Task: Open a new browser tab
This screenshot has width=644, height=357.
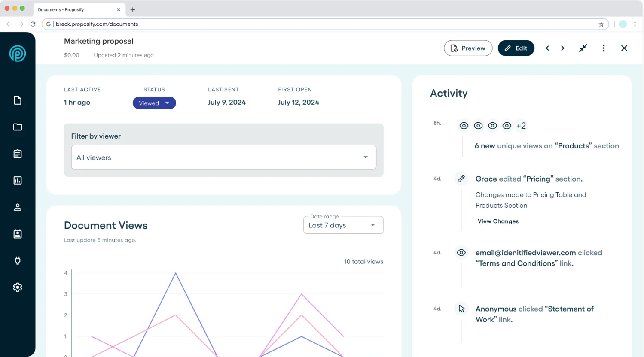Action: point(133,10)
